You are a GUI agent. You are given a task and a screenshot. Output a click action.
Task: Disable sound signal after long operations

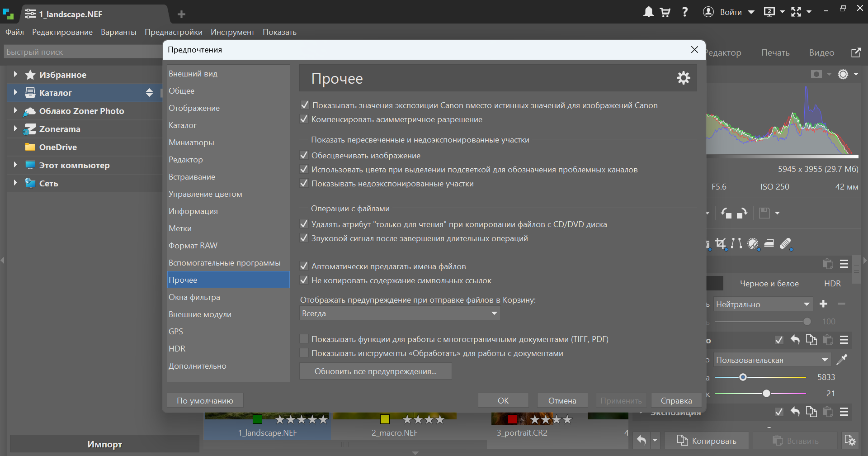(304, 238)
